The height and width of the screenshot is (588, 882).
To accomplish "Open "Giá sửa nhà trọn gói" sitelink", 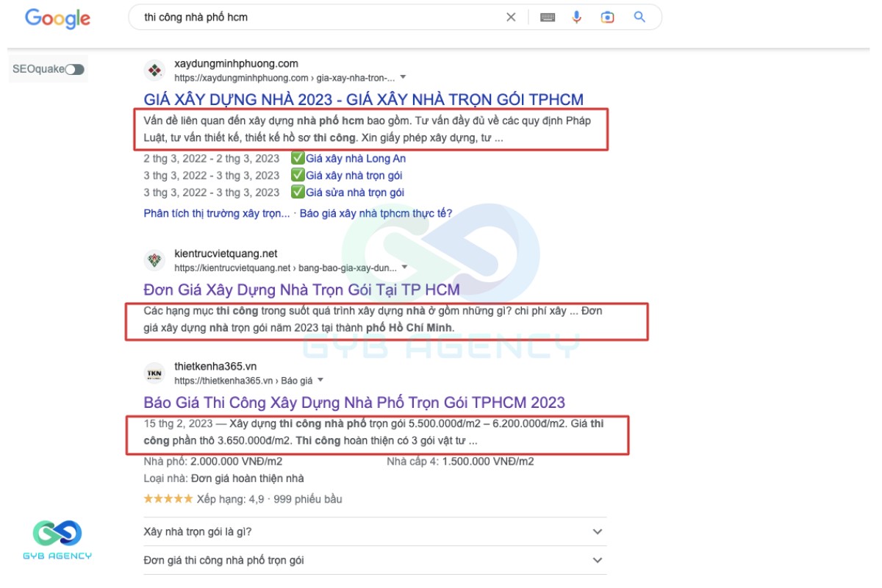I will (x=354, y=193).
